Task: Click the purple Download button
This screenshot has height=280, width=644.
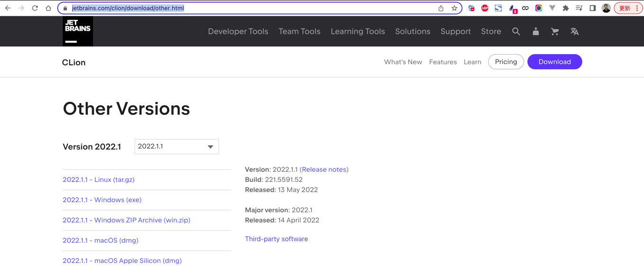Action: (554, 62)
